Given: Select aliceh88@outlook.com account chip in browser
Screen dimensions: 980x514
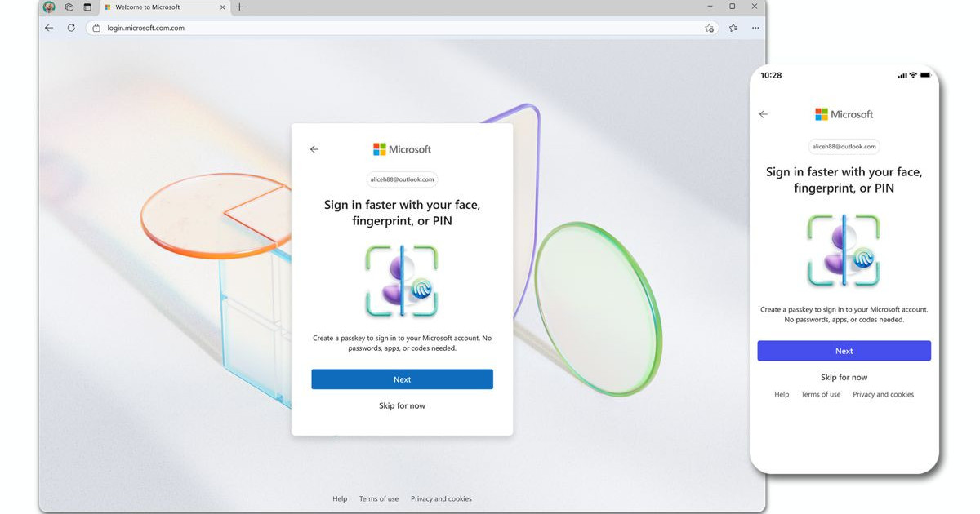Looking at the screenshot, I should pos(402,179).
